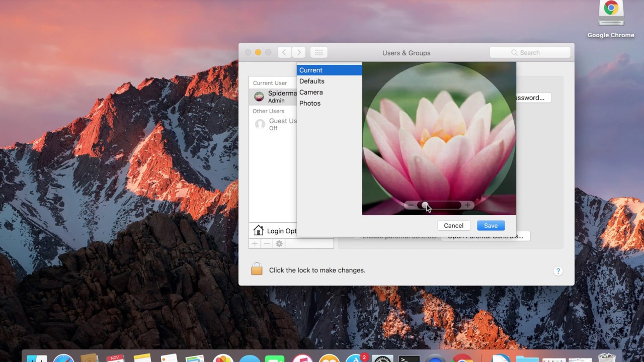Select Current in the picture source list
The height and width of the screenshot is (362, 644).
coord(330,70)
